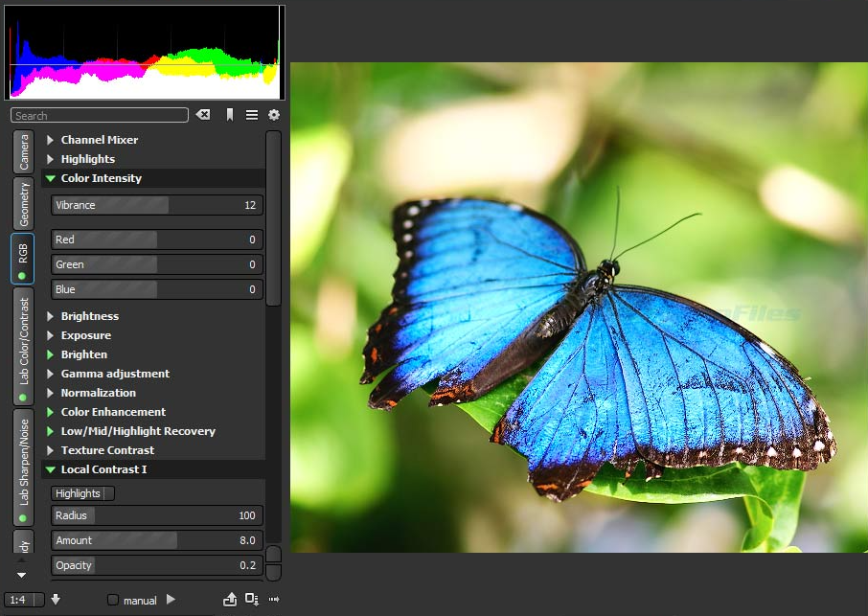This screenshot has height=616, width=868.
Task: Click the butterfly preview image
Action: click(579, 308)
